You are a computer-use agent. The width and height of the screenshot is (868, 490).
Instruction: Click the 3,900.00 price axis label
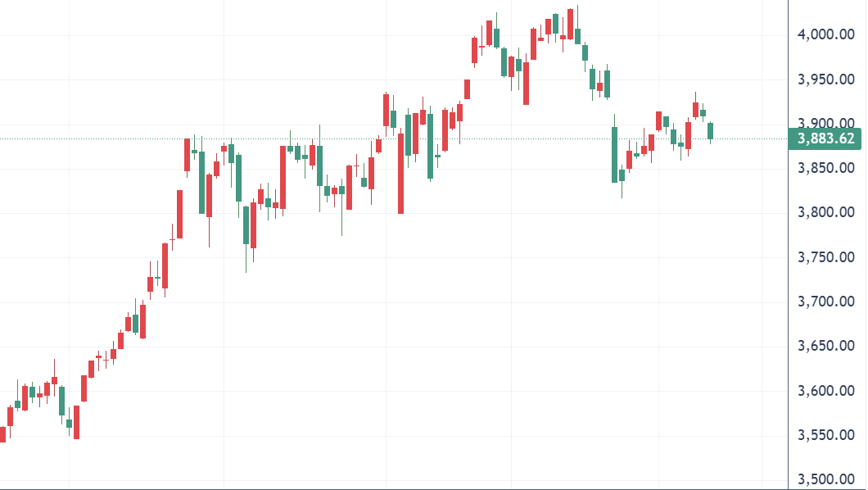[x=825, y=124]
